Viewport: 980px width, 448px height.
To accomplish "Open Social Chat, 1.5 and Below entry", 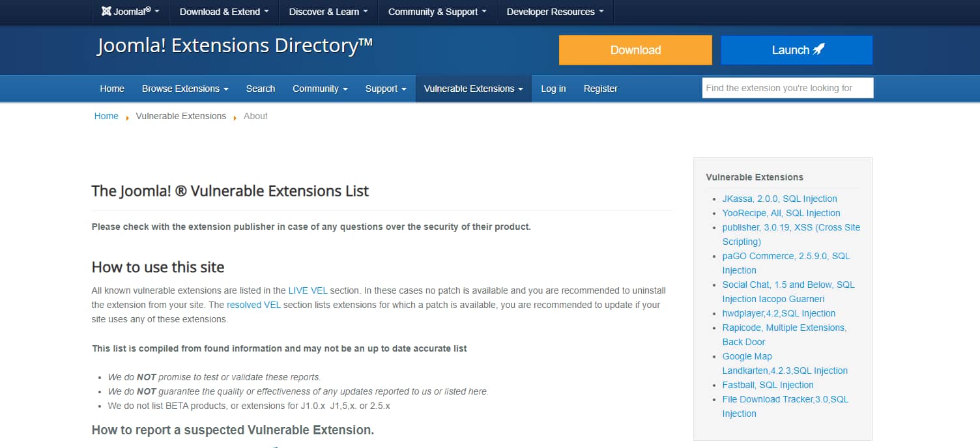I will click(788, 292).
